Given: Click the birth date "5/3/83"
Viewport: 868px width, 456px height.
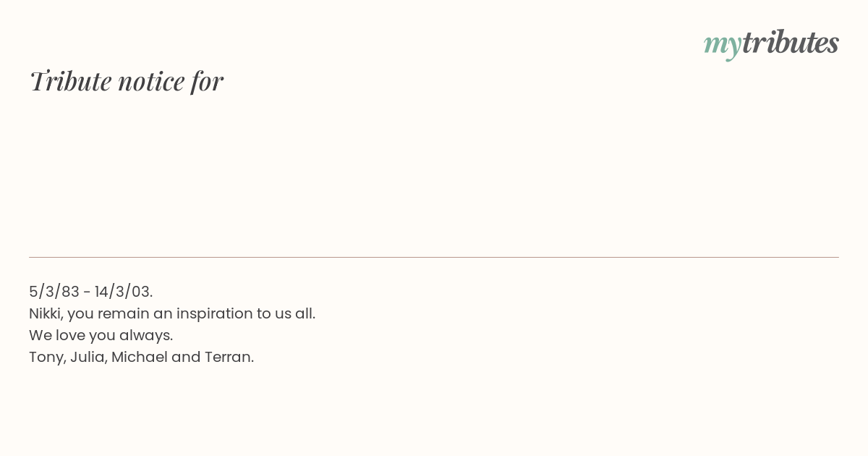Looking at the screenshot, I should click(x=54, y=292).
